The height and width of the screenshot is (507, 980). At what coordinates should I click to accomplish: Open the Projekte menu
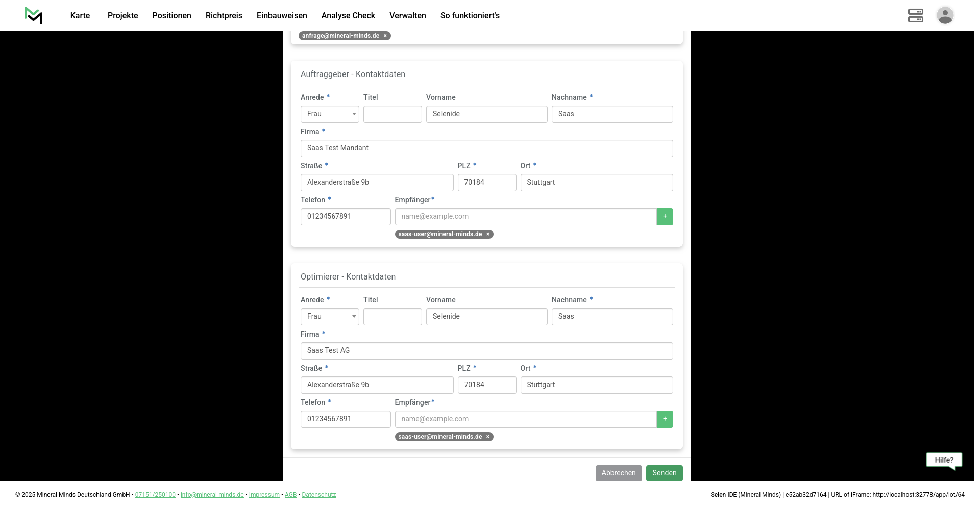point(122,16)
